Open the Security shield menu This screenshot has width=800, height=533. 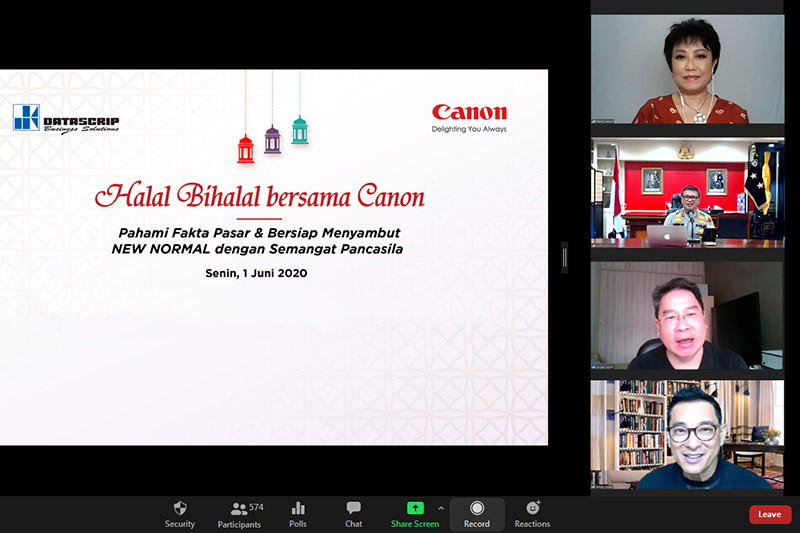tap(180, 508)
